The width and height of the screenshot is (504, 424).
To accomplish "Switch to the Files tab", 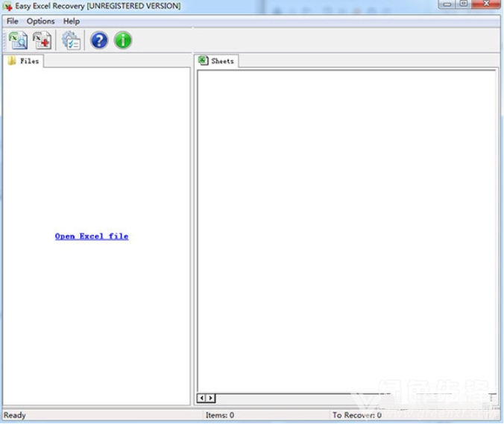I will (x=23, y=60).
